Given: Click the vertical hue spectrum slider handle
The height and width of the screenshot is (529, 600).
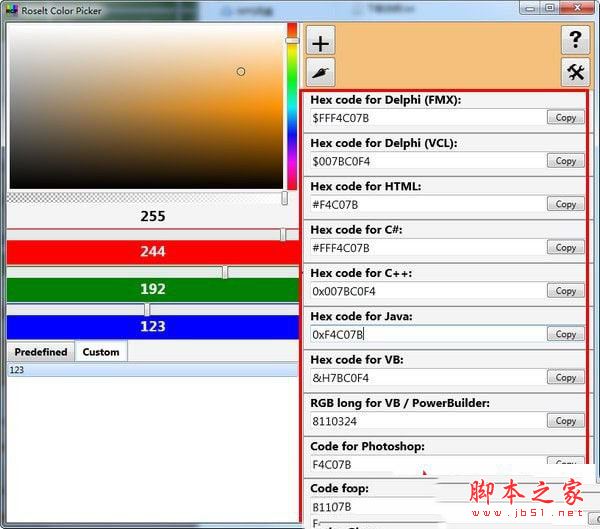Looking at the screenshot, I should [292, 41].
